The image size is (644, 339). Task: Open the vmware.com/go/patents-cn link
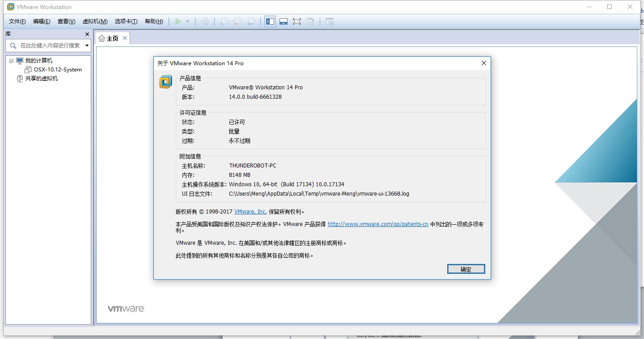coord(378,224)
